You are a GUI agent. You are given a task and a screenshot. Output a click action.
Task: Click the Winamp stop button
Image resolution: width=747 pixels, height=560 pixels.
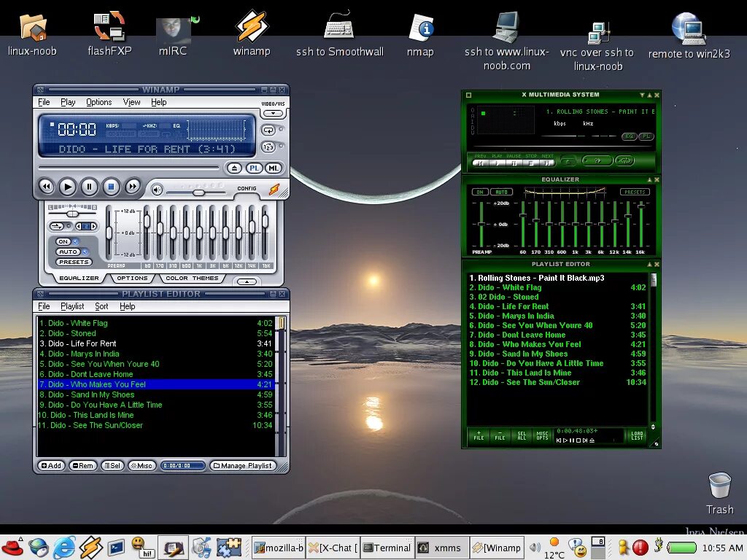(111, 187)
